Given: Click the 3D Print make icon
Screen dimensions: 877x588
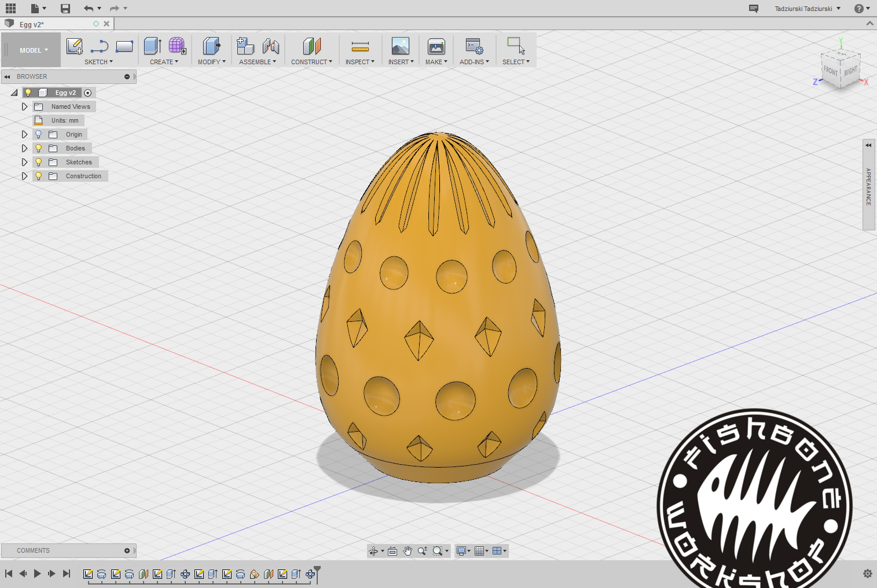Looking at the screenshot, I should [436, 46].
